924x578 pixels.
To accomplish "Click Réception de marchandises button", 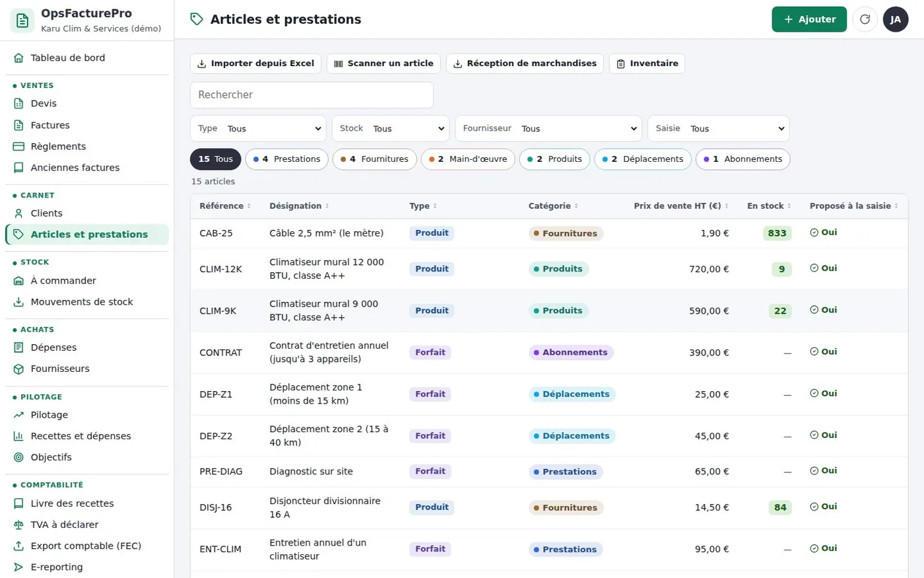I will [x=525, y=63].
